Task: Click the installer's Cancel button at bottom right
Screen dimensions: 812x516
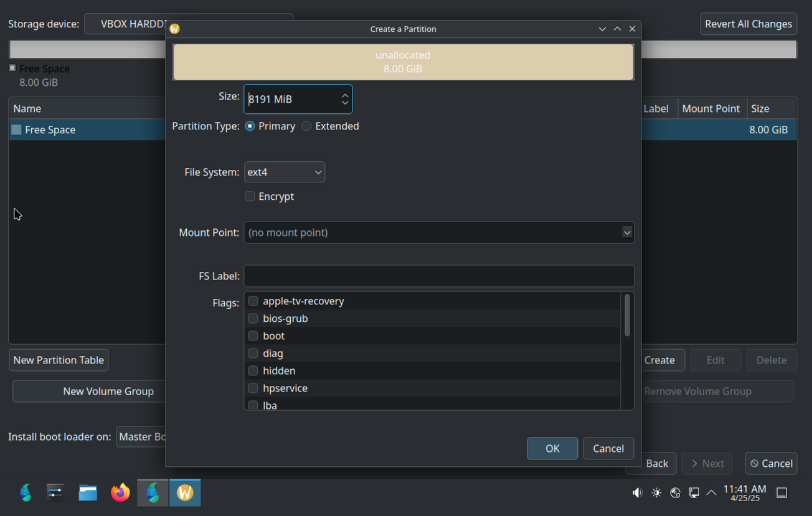Action: 771,463
